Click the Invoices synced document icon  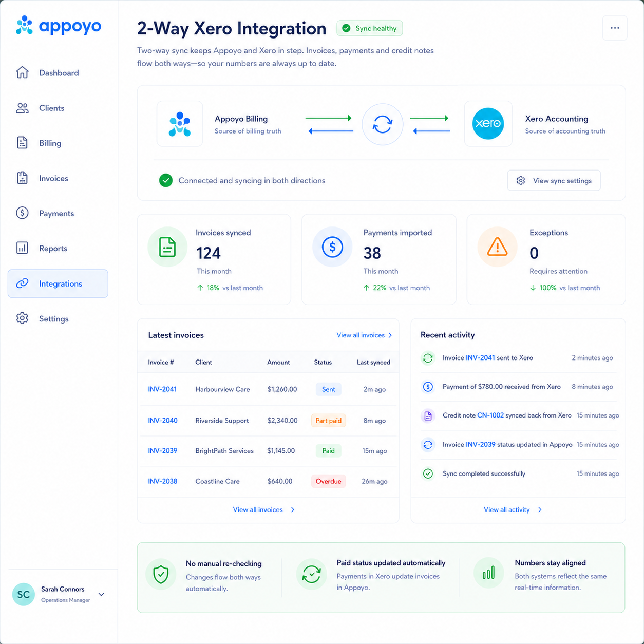[x=167, y=247]
